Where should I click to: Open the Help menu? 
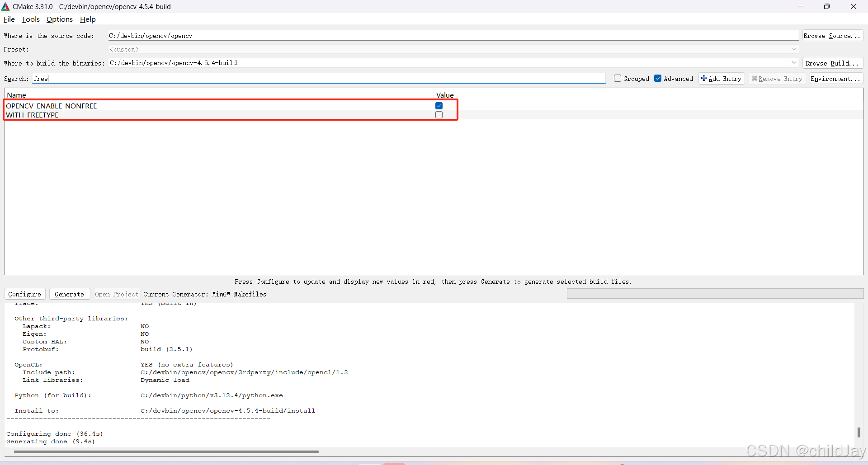coord(88,19)
